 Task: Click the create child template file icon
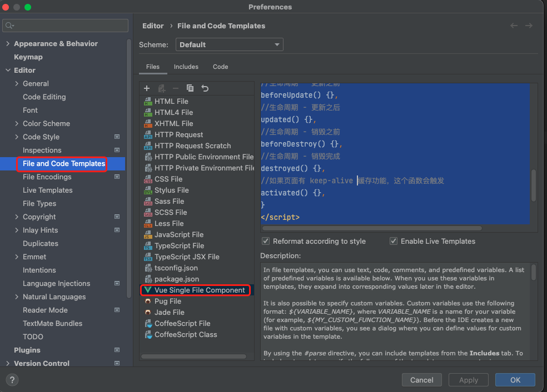click(x=162, y=88)
